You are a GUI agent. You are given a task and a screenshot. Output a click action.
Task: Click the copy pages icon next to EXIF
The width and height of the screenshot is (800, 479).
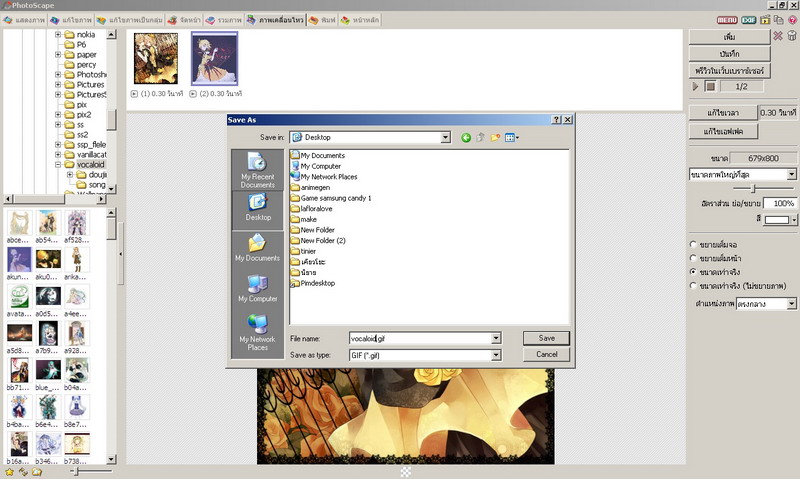pos(779,20)
